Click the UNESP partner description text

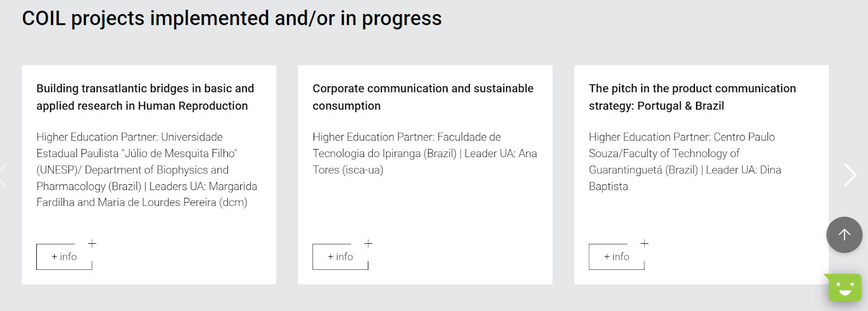point(147,170)
